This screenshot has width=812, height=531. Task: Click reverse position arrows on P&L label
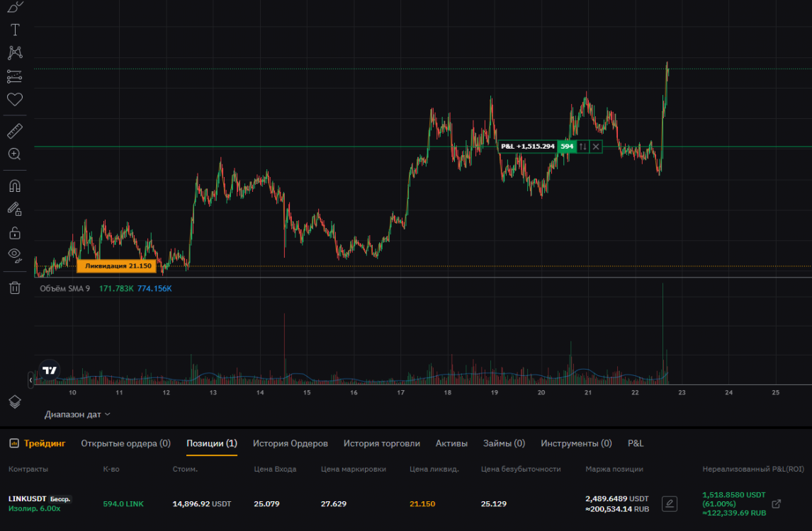[582, 147]
